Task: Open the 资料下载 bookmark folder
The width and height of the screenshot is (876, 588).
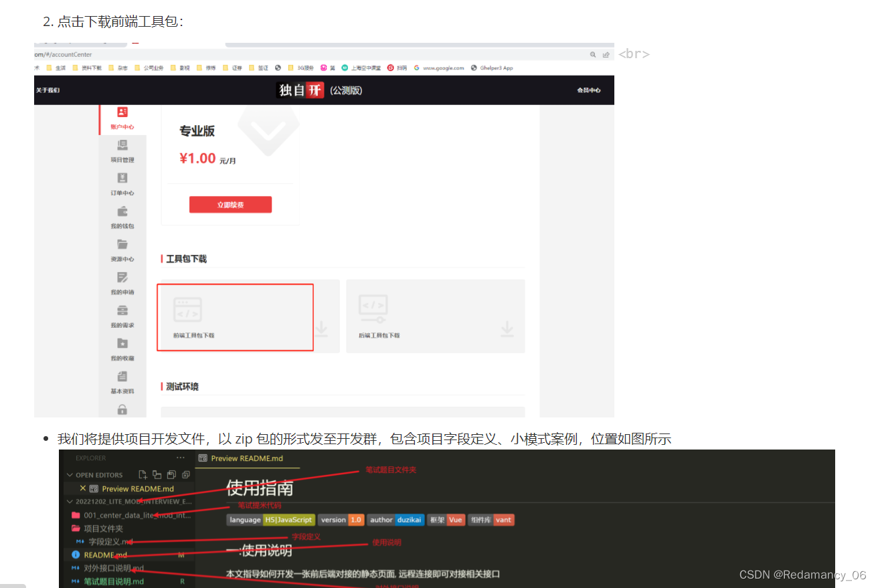Action: coord(87,68)
